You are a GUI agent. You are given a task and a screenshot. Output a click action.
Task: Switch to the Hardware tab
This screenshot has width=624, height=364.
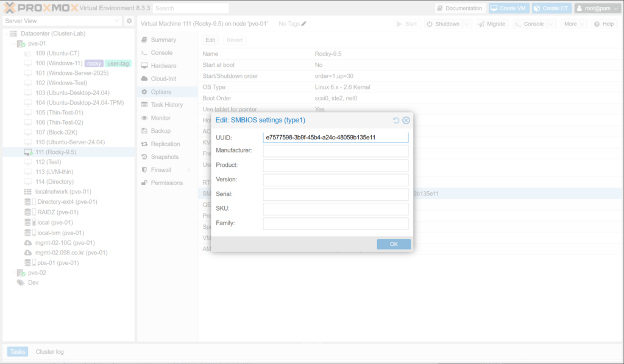163,66
